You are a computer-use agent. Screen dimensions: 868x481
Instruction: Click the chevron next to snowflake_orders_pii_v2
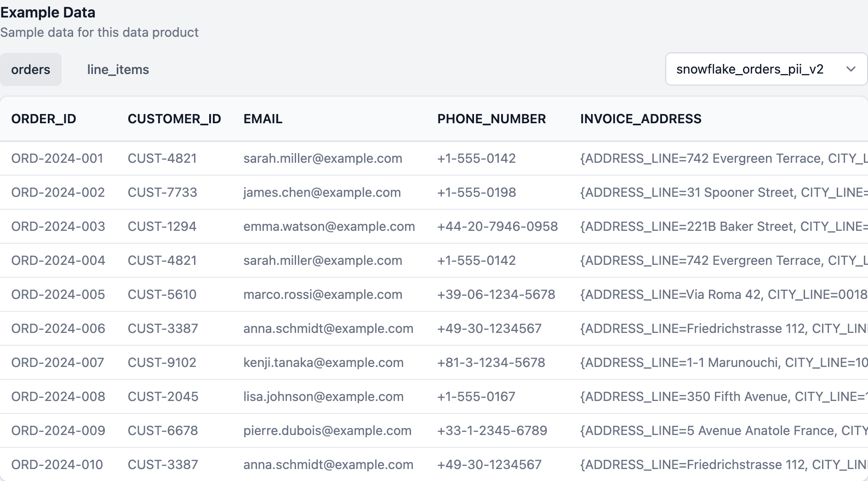point(851,69)
